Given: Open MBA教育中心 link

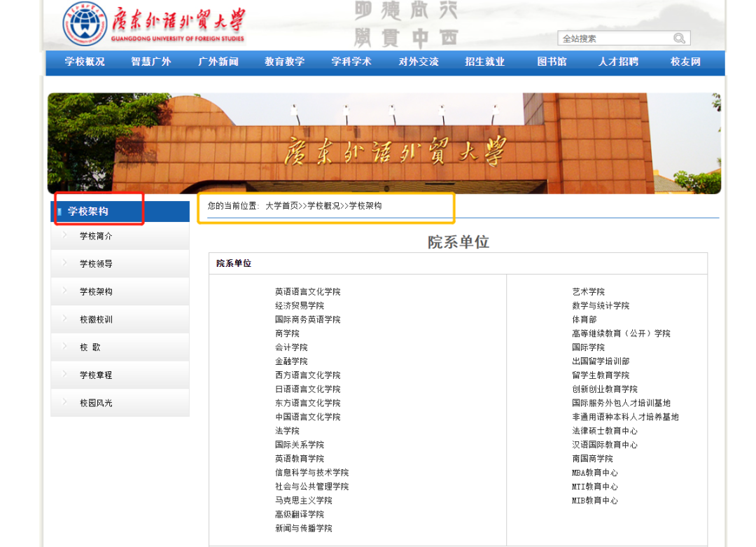Looking at the screenshot, I should pyautogui.click(x=595, y=473).
